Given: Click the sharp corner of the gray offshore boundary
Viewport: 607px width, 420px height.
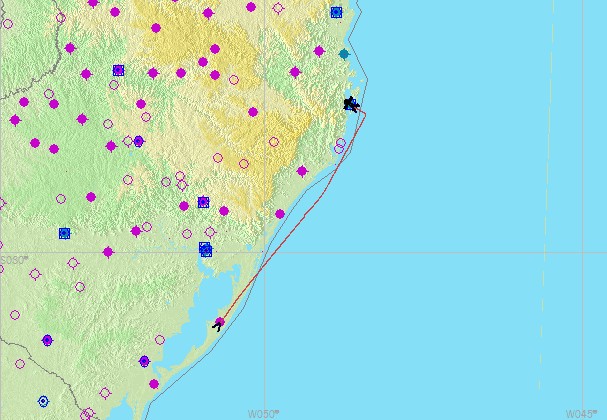Looking at the screenshot, I should (368, 78).
